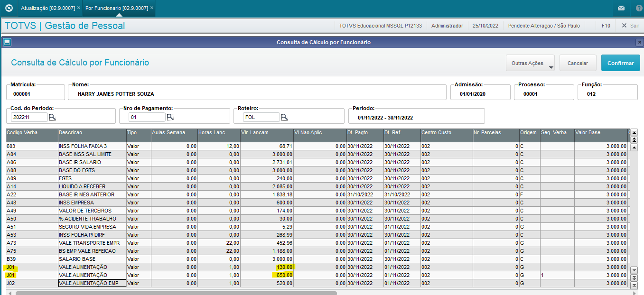The image size is (644, 295).
Task: Open lookup for Roteiro field
Action: (x=285, y=117)
